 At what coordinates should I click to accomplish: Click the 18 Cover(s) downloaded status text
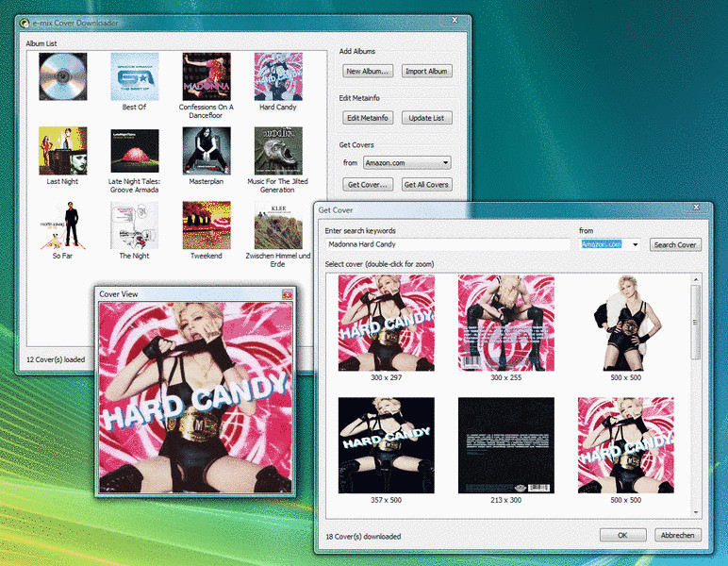[363, 536]
